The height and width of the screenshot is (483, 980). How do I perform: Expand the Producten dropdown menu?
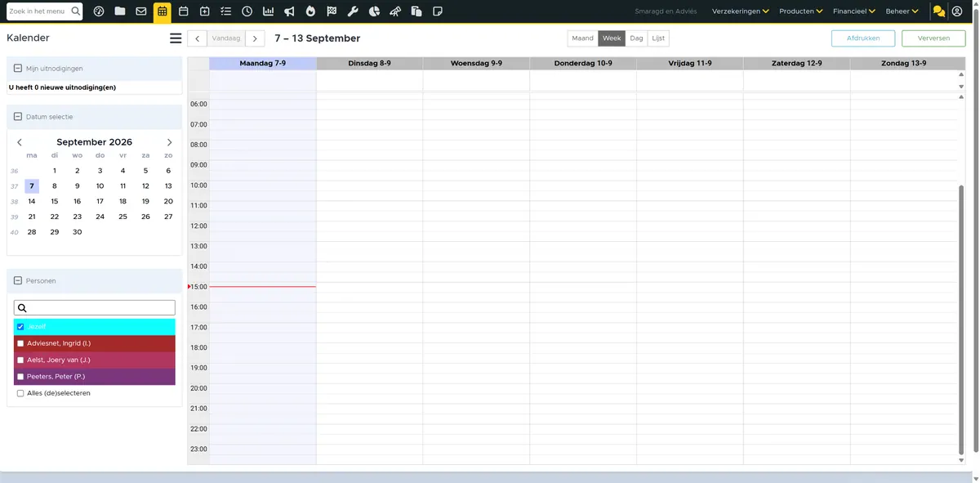click(x=800, y=11)
